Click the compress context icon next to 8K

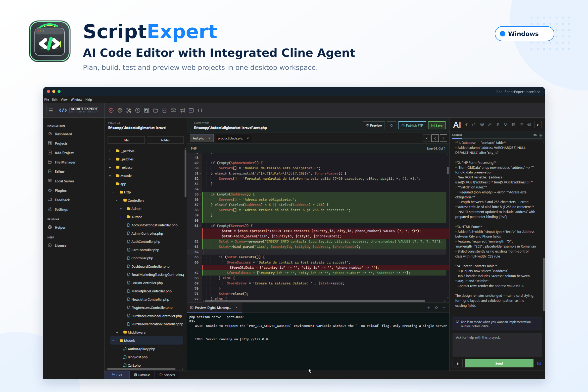(x=541, y=135)
